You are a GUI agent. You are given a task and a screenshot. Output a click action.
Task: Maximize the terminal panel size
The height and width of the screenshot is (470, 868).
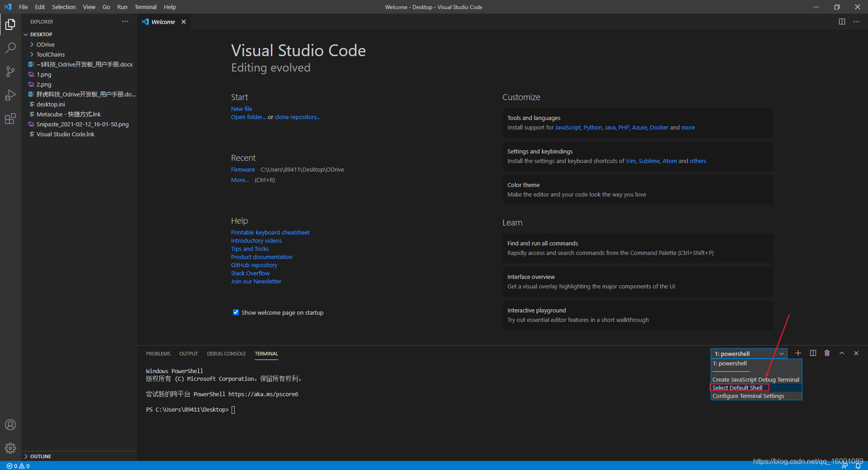842,353
